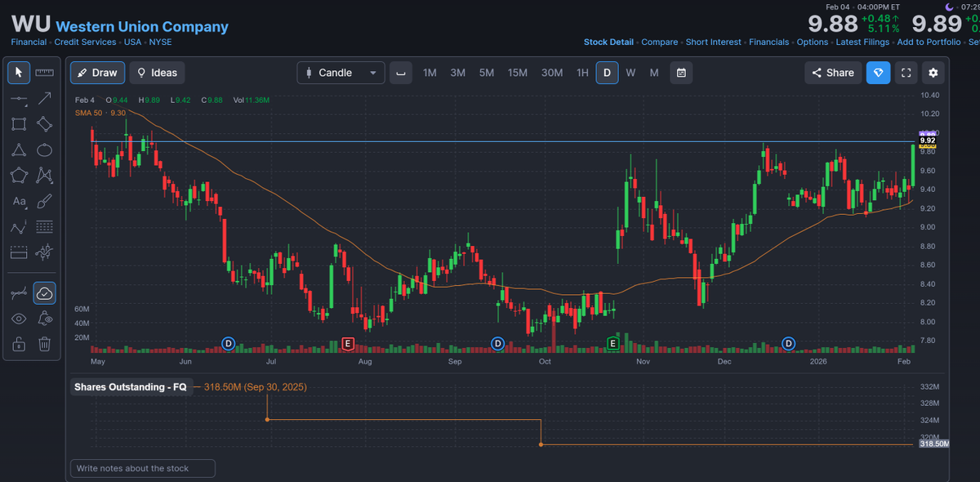
Task: Click the blue diamond premium icon
Action: (x=878, y=73)
